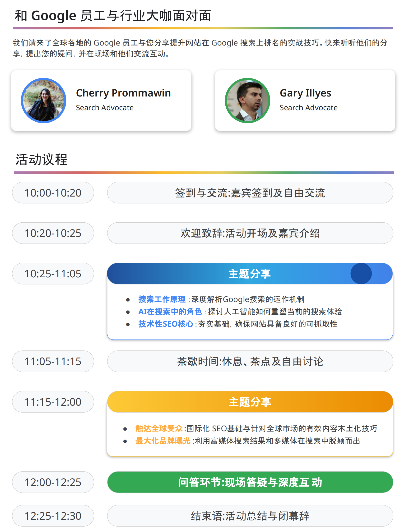Click text 深度解析Google搜索的运作机制
The height and width of the screenshot is (532, 409).
pyautogui.click(x=248, y=299)
